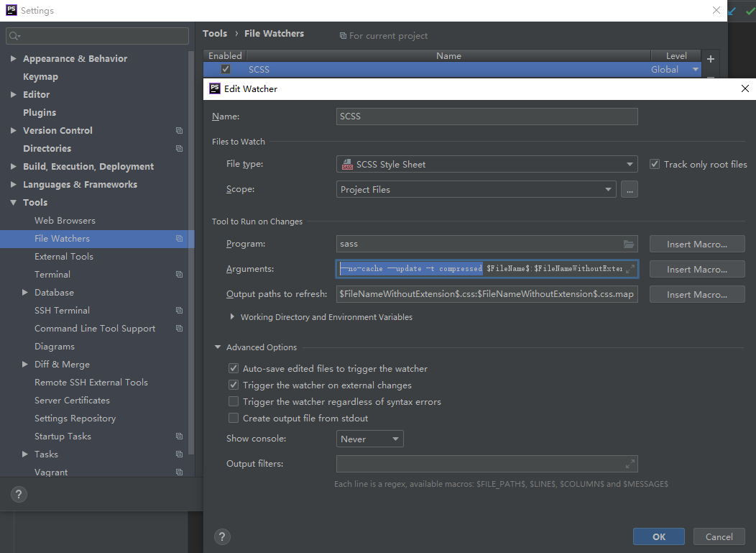Select Diagrams under Tools

55,347
